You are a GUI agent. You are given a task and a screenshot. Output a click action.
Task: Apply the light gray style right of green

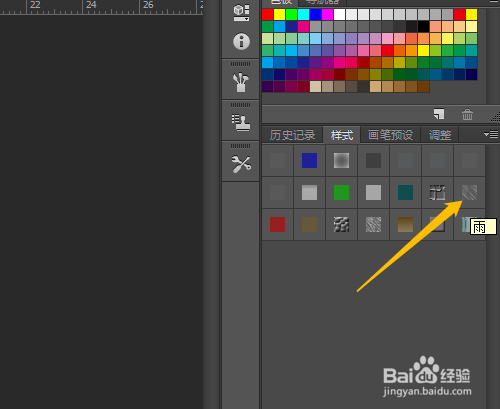373,192
